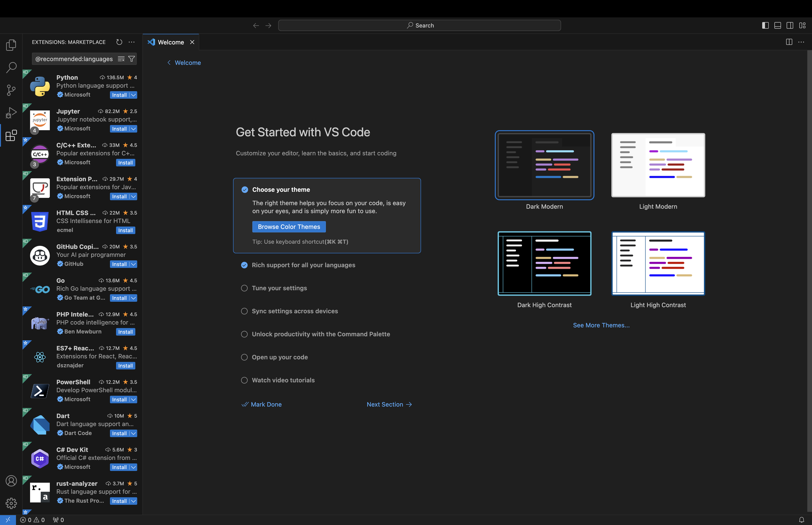Click the Extensions icon in activity bar
The image size is (812, 525).
11,135
